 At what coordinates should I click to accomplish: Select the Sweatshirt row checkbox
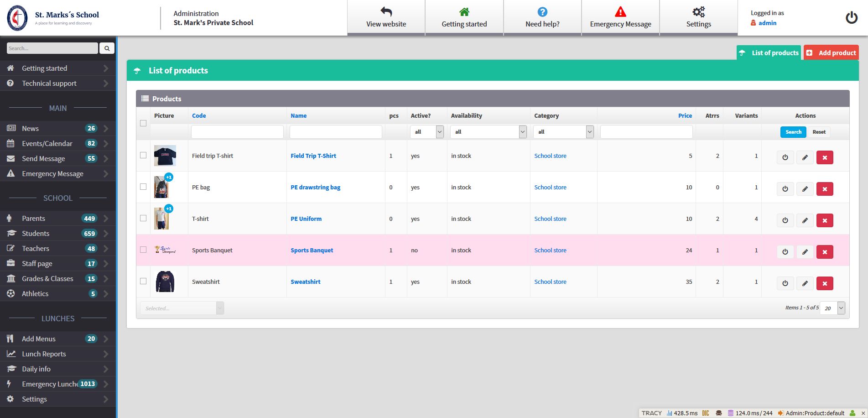(x=143, y=281)
